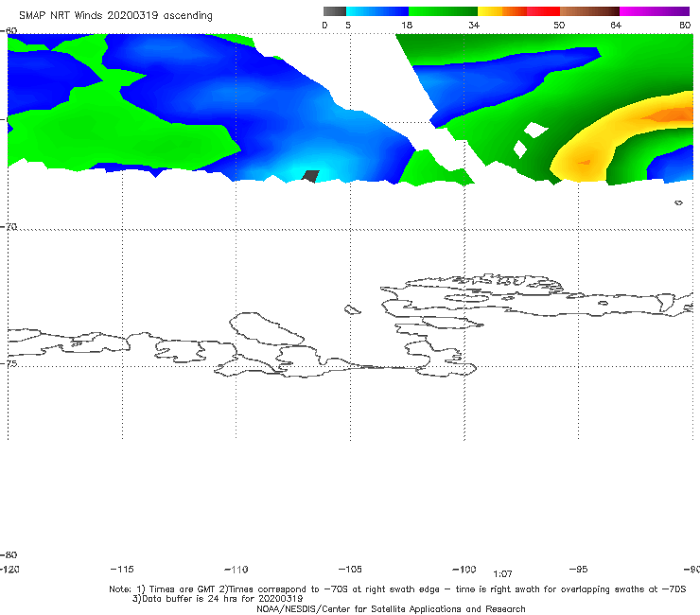700x615 pixels.
Task: Click the small island outline near -105 longitude
Action: tap(352, 309)
